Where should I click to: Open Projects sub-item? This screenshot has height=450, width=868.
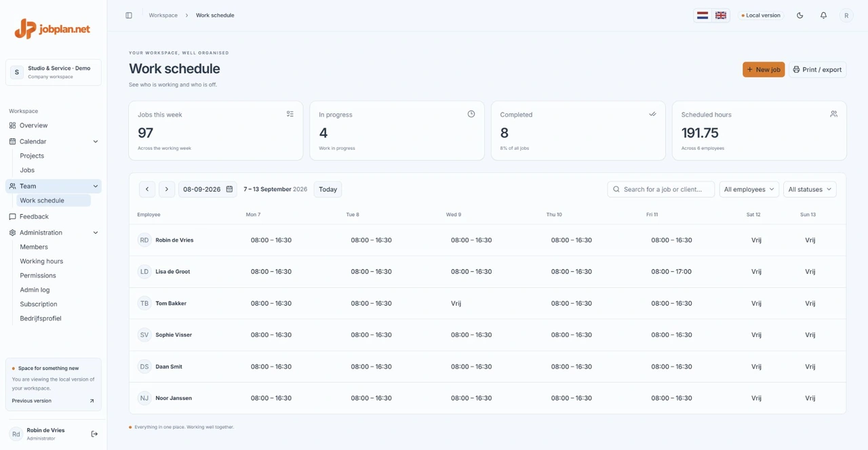click(x=32, y=156)
